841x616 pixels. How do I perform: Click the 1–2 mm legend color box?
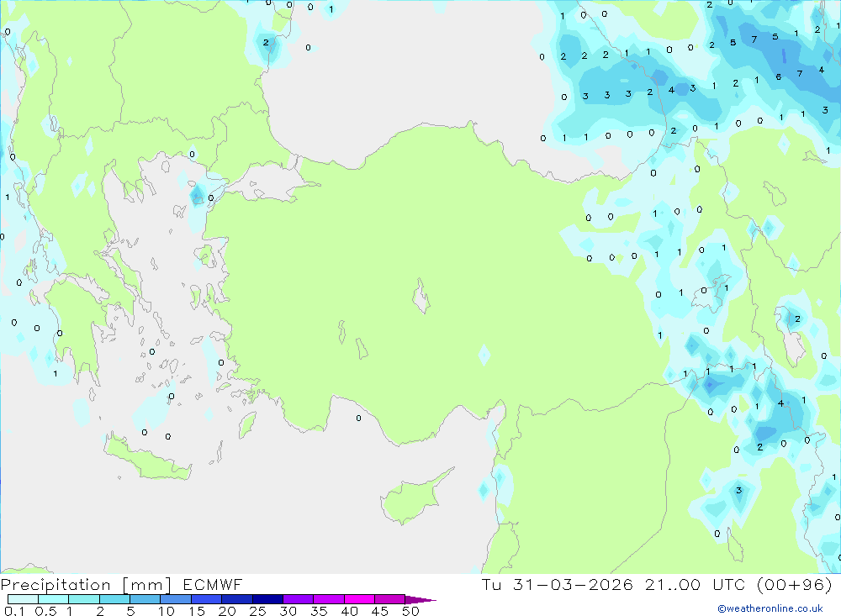coord(83,599)
